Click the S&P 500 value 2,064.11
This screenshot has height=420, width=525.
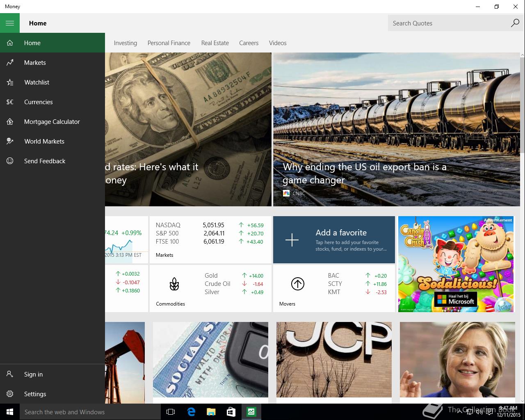tap(213, 233)
